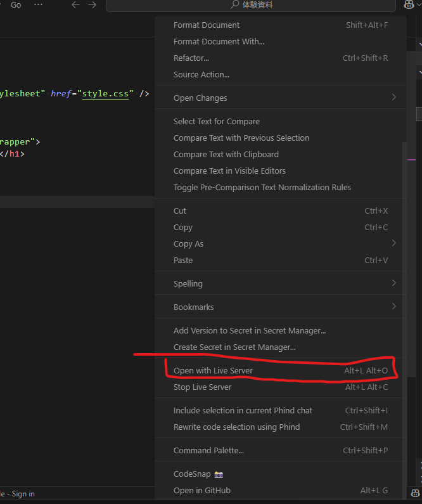Expand the Bookmarks submenu
Image resolution: width=422 pixels, height=504 pixels.
pyautogui.click(x=281, y=307)
